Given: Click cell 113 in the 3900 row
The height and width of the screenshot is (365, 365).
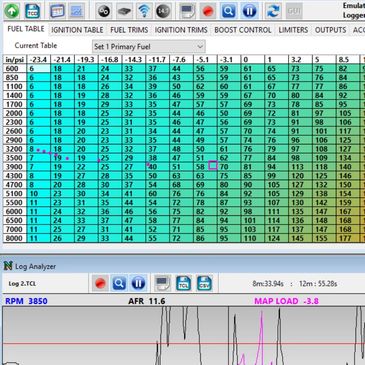Looking at the screenshot, I should [300, 167].
